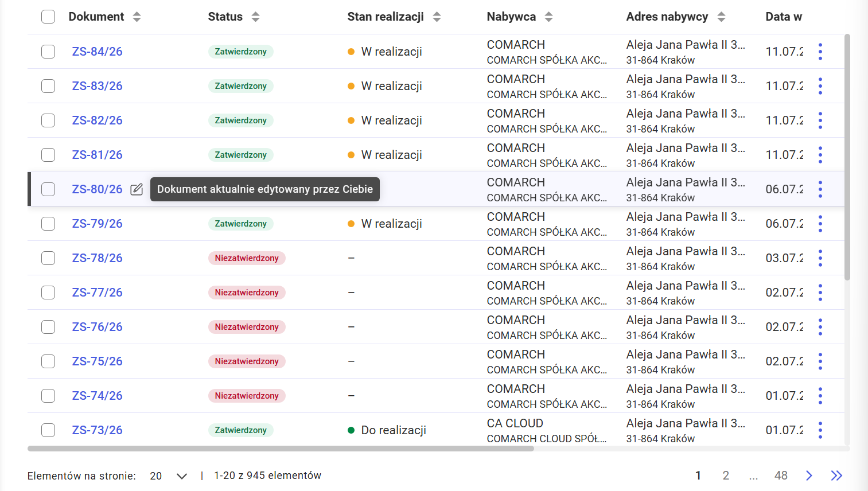Sort by Nabywca column arrows
The width and height of the screenshot is (868, 491).
[x=548, y=17]
